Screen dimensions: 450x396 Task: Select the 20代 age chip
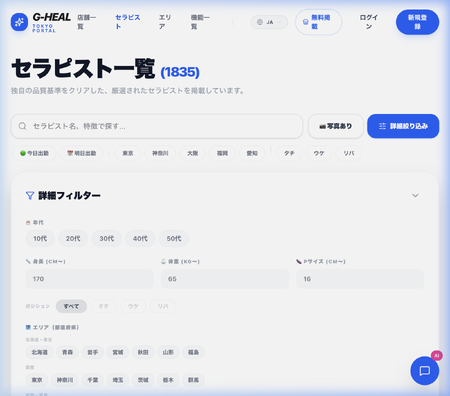(x=73, y=239)
